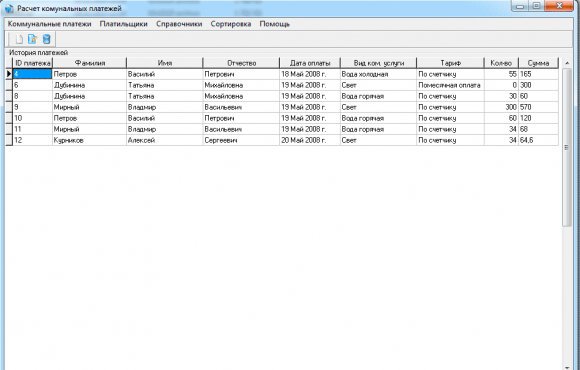
Task: Click the Тариф column header
Action: point(451,63)
